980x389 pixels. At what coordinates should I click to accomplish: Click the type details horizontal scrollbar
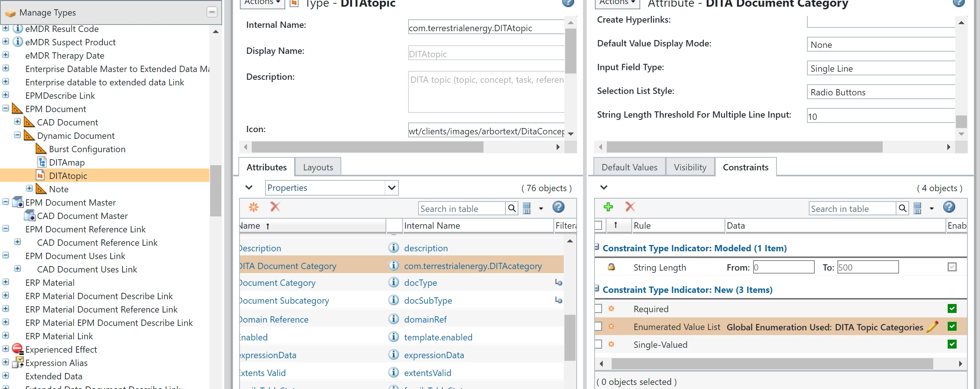click(x=368, y=147)
